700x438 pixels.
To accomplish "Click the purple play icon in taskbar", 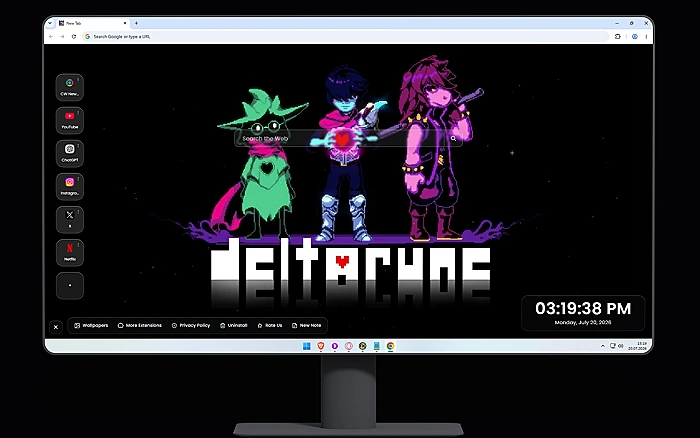I will (335, 346).
